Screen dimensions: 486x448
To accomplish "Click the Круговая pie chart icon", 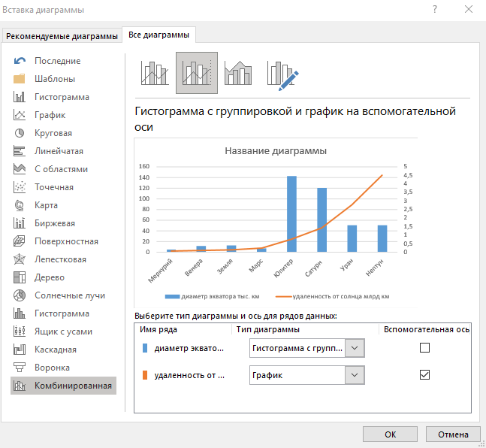I will coord(20,133).
